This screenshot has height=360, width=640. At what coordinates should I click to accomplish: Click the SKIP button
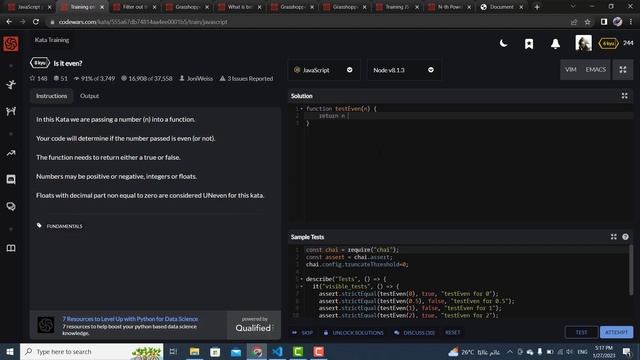302,333
